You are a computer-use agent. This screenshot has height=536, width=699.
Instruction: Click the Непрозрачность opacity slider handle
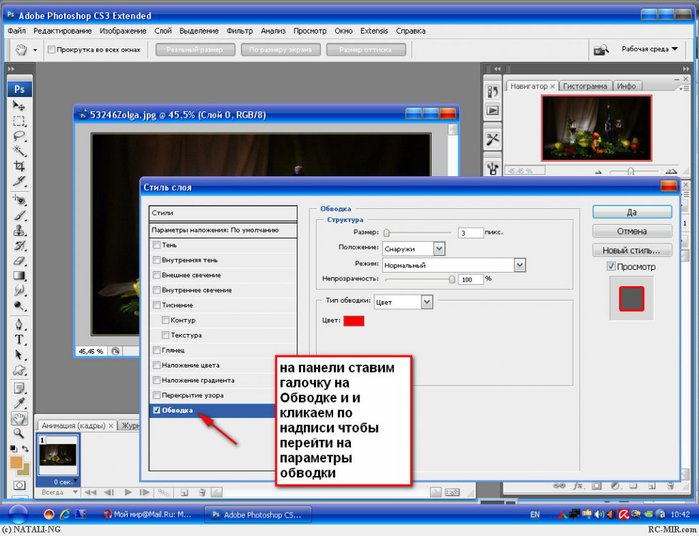[452, 279]
